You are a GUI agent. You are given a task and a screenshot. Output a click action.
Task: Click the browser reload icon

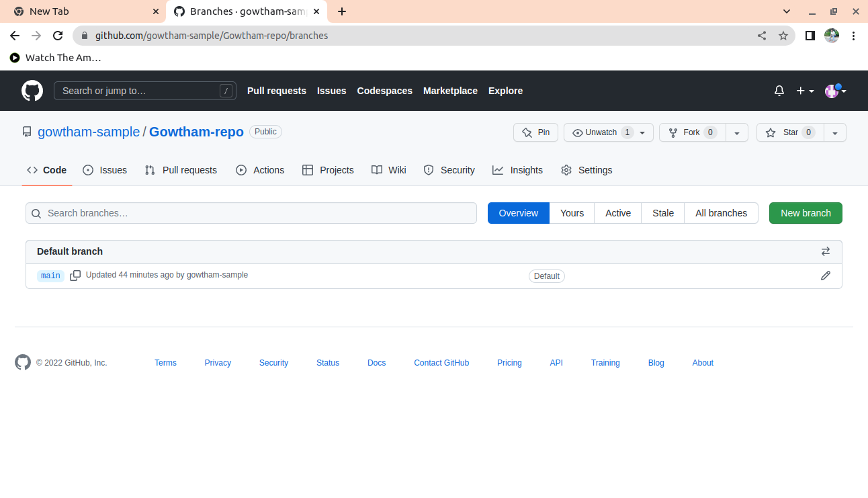(x=58, y=36)
